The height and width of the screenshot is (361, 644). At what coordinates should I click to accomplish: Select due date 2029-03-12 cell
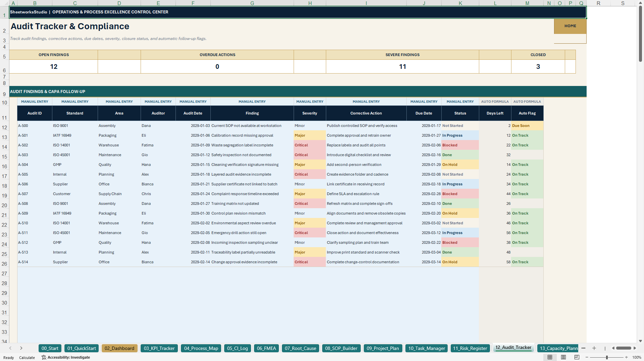[424, 233]
